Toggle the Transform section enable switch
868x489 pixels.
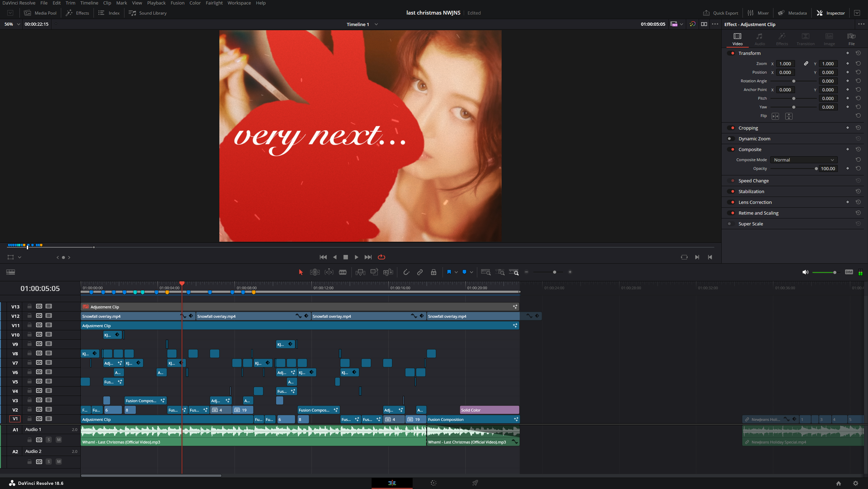(731, 53)
